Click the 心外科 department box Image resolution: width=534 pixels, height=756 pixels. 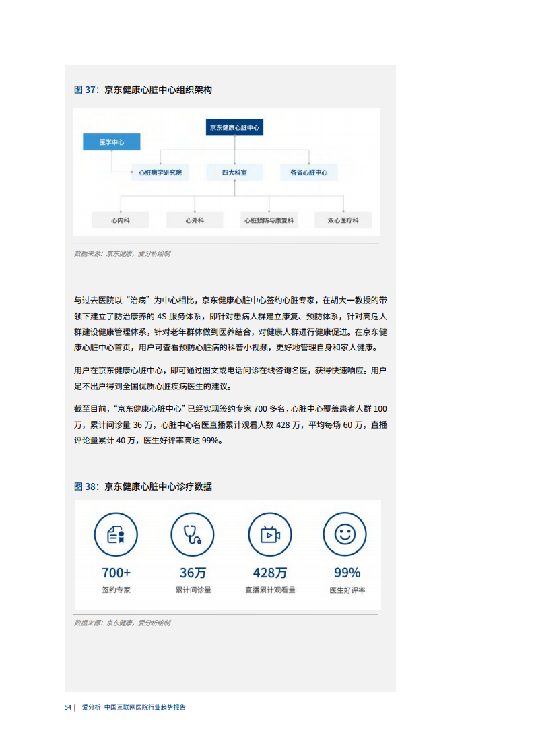195,220
